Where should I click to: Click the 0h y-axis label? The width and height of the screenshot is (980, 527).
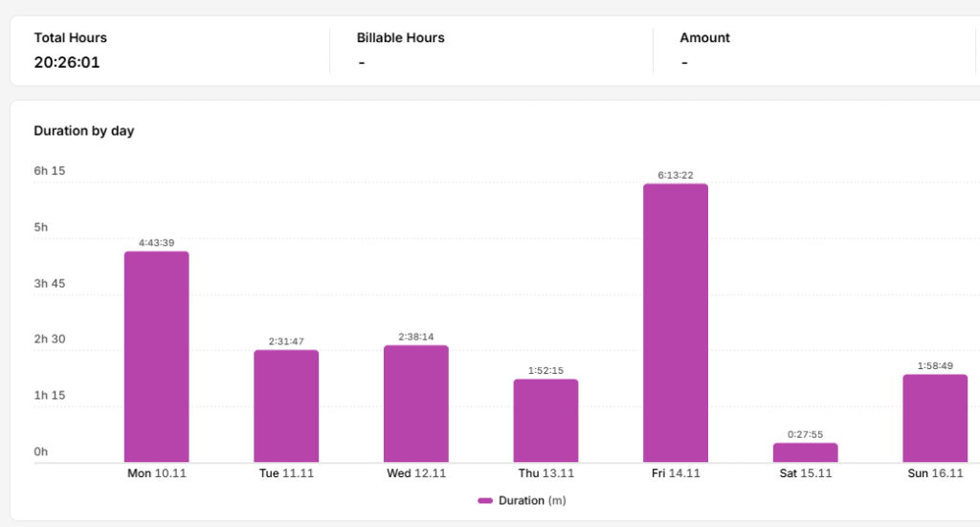click(40, 451)
